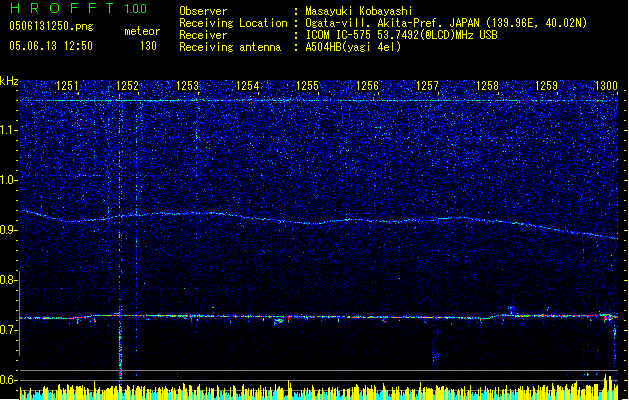The image size is (629, 400).
Task: Click the 0.7 kHz axis label
Action: pos(9,330)
